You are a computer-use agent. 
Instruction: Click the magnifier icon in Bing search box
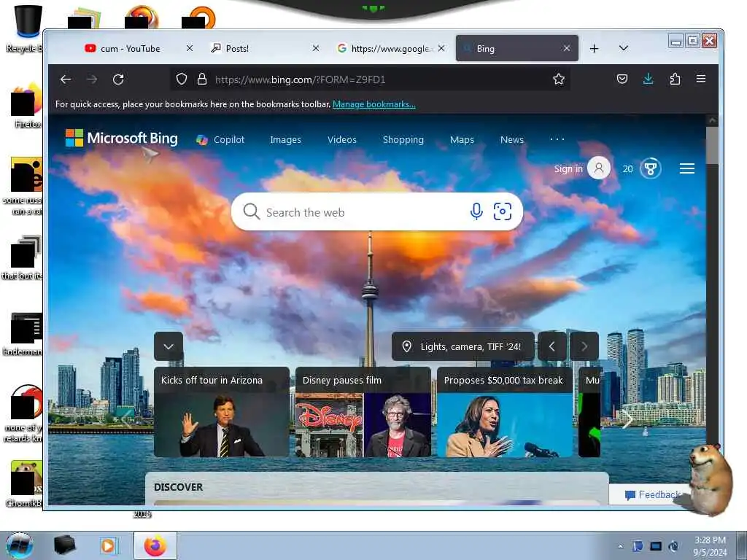point(252,211)
